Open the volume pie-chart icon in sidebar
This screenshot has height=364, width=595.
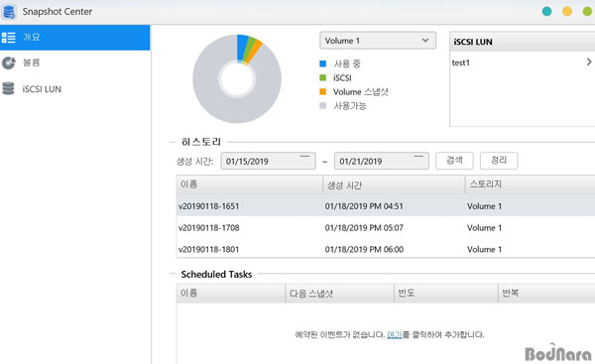pos(8,62)
